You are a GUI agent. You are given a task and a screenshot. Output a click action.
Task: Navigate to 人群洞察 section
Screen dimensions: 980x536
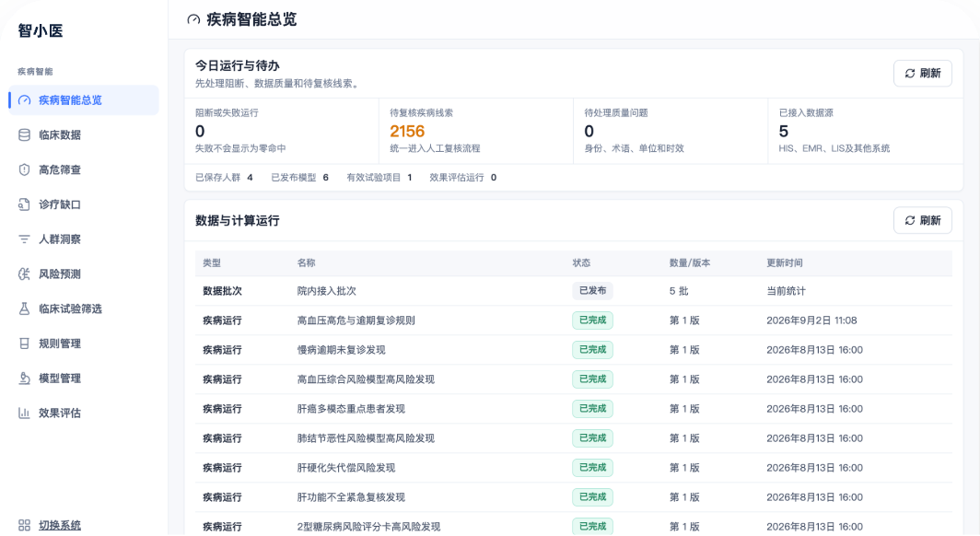(x=85, y=239)
